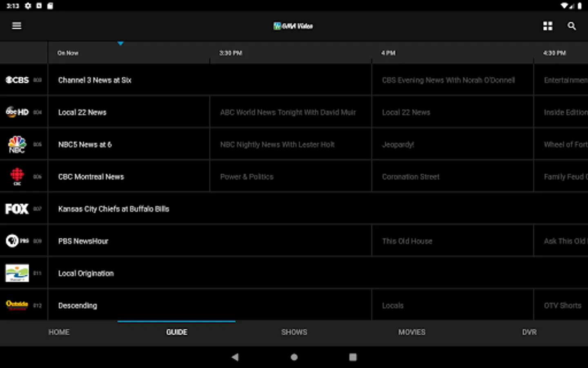Select the local origination channel logo
This screenshot has height=368, width=588.
click(17, 273)
